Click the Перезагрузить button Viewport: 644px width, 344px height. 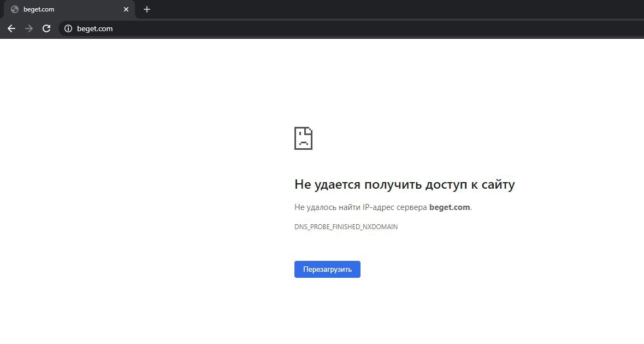327,269
